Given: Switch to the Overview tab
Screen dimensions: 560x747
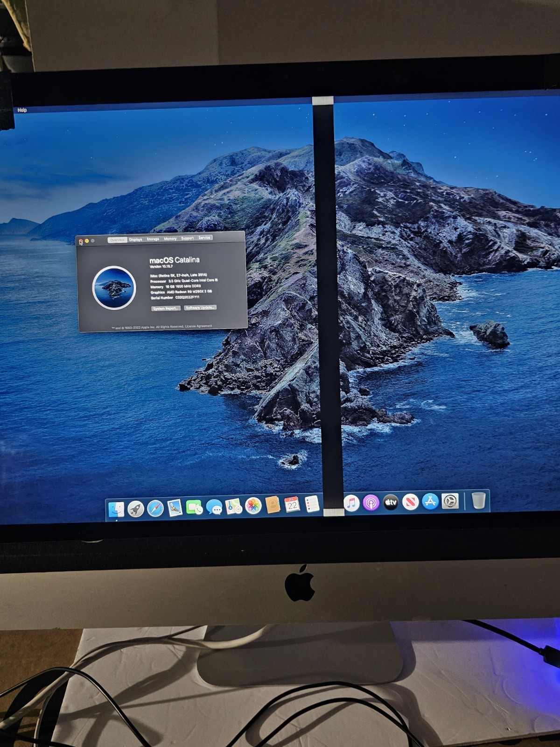Looking at the screenshot, I should pos(117,240).
